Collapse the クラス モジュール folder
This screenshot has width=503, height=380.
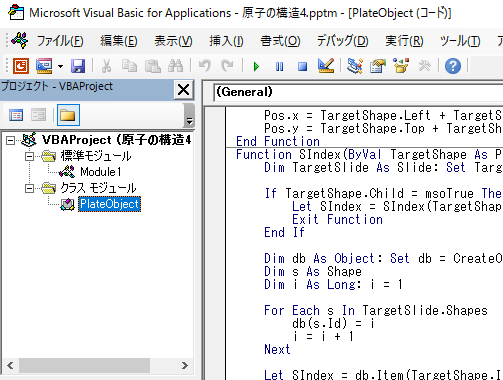[x=29, y=188]
